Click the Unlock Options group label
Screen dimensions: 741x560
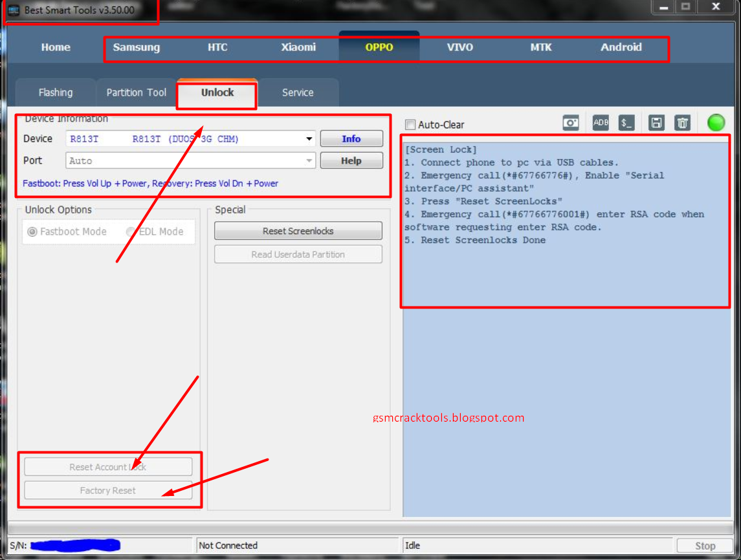click(58, 210)
